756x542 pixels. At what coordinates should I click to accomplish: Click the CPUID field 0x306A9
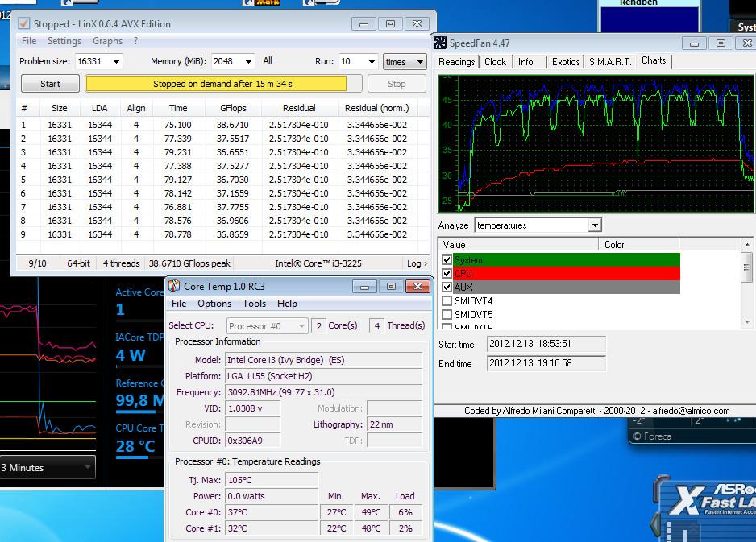coord(252,441)
